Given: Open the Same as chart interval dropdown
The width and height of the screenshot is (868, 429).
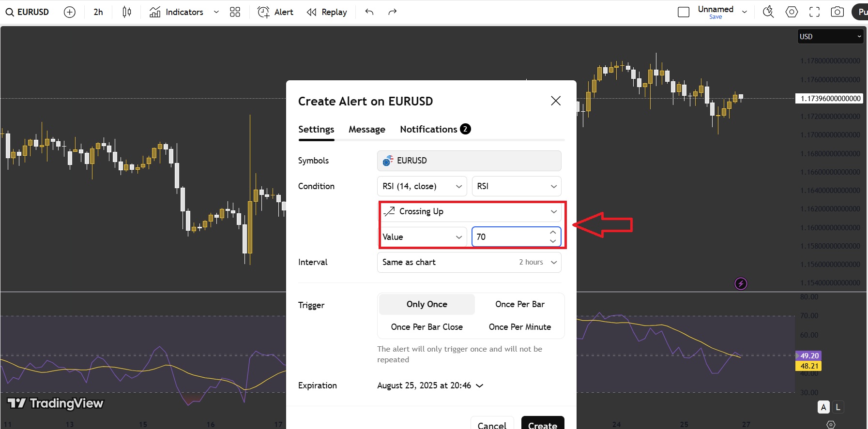Looking at the screenshot, I should (469, 262).
